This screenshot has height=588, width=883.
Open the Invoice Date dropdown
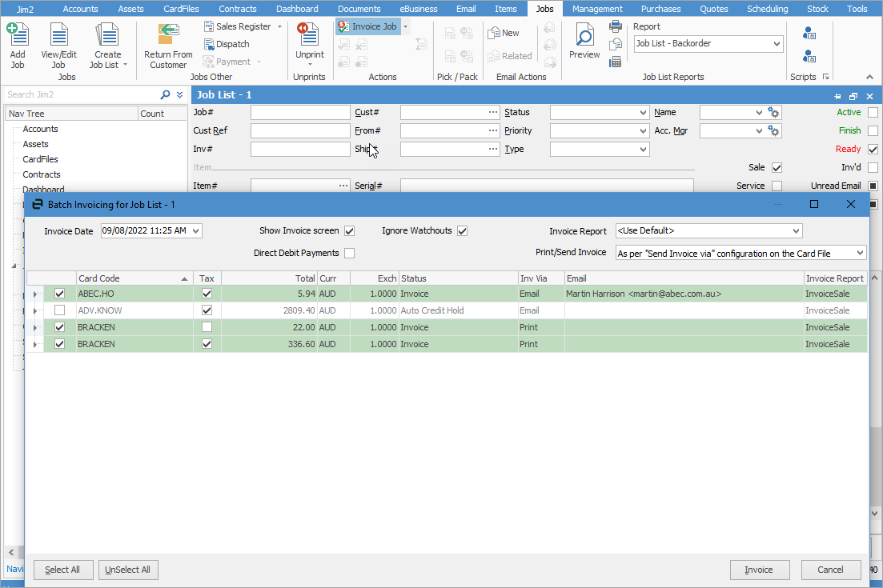click(197, 231)
